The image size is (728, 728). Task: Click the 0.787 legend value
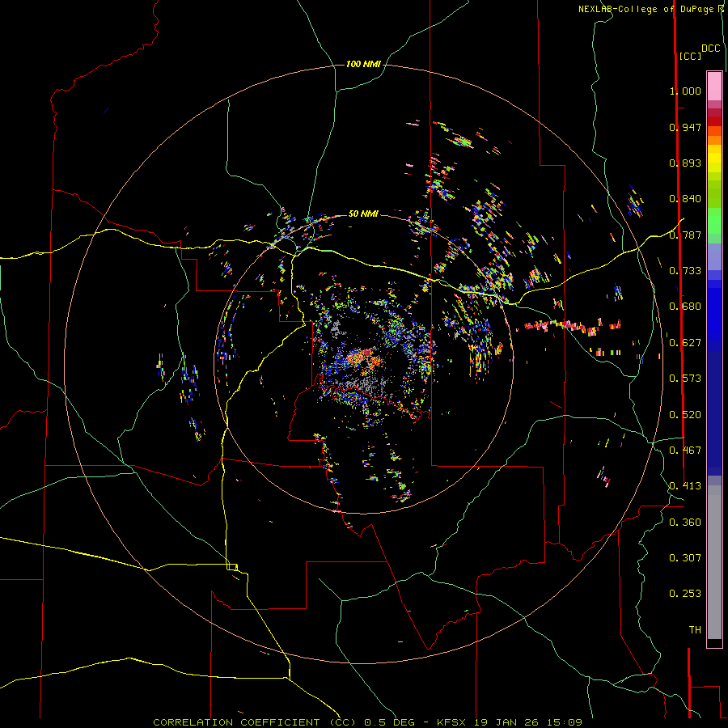point(685,235)
